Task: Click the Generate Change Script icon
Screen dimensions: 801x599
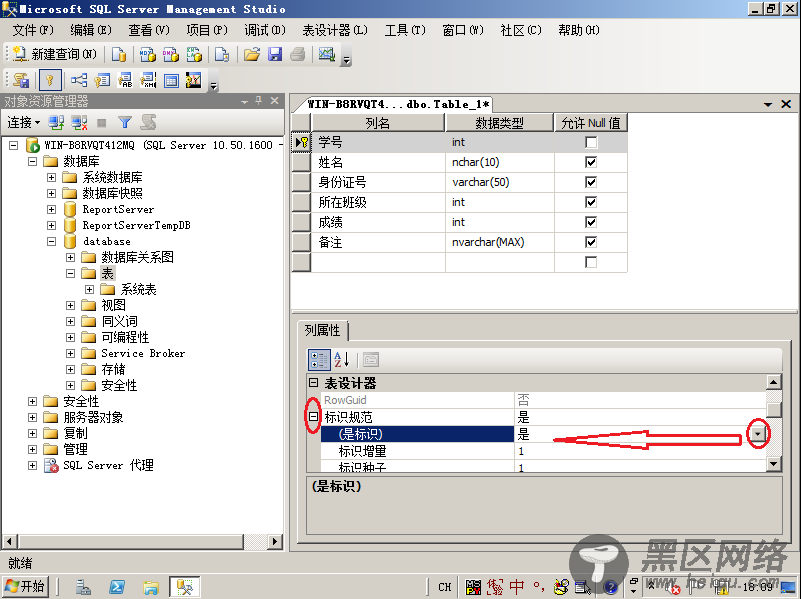Action: pos(21,80)
